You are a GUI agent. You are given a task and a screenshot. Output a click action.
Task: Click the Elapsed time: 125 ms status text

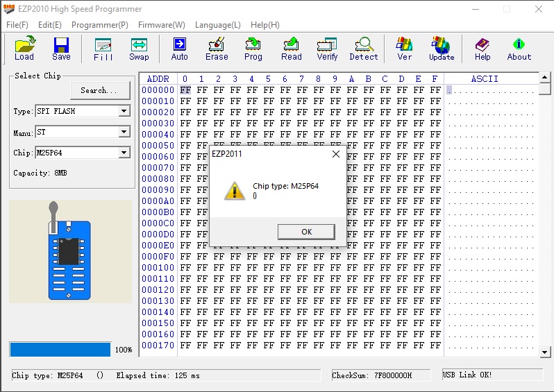pyautogui.click(x=158, y=375)
